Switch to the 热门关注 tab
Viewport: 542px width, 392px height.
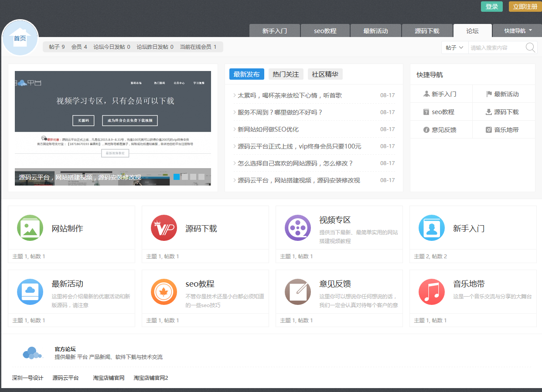tap(286, 74)
